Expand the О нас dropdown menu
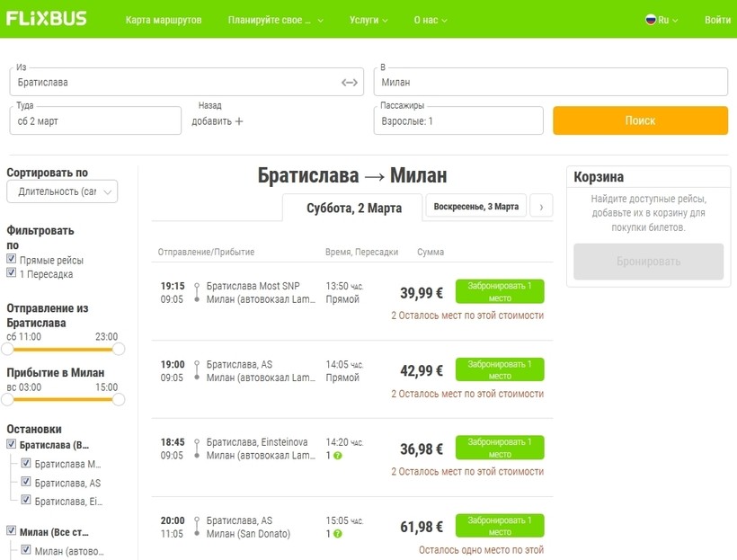737x560 pixels. coord(430,20)
